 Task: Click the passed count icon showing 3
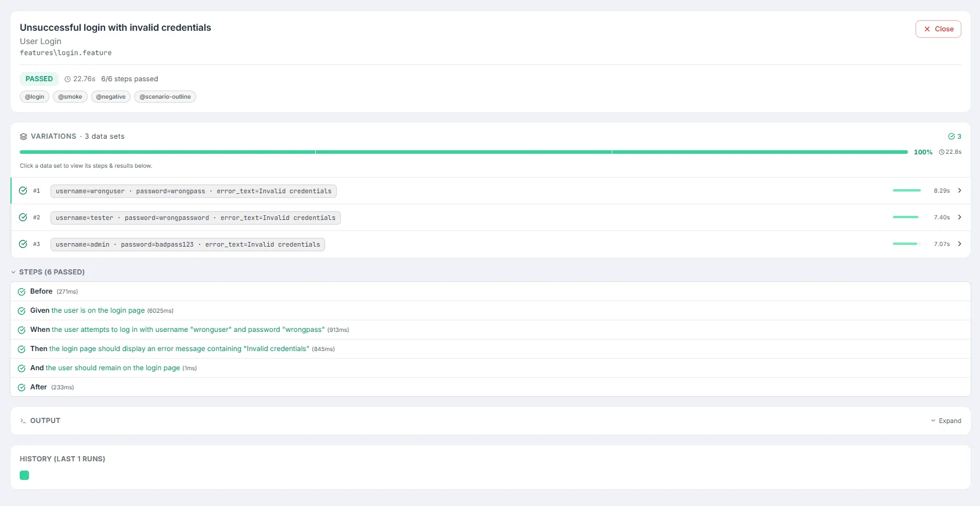pyautogui.click(x=952, y=136)
